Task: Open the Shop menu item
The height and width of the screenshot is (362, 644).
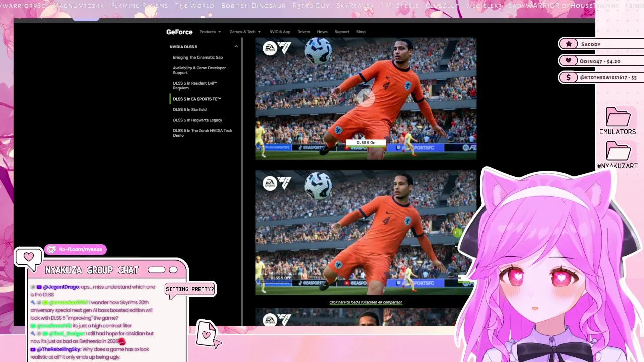Action: [x=361, y=32]
